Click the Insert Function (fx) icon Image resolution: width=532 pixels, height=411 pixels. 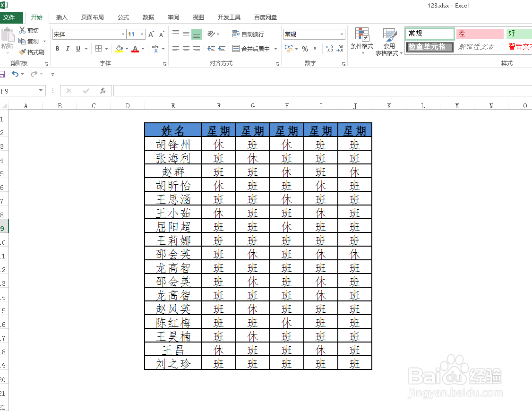[x=103, y=91]
